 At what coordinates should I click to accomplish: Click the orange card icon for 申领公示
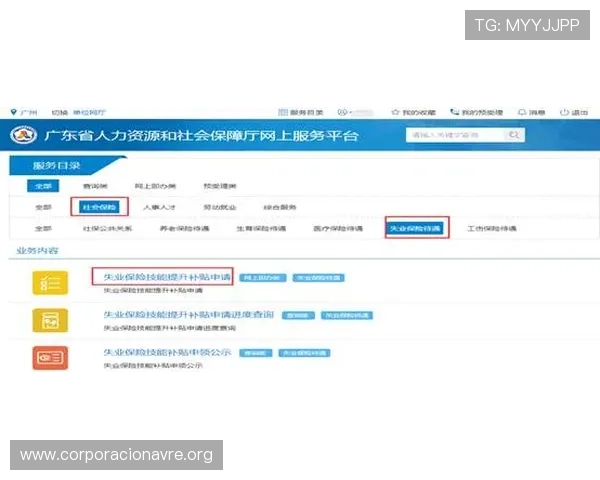point(50,358)
